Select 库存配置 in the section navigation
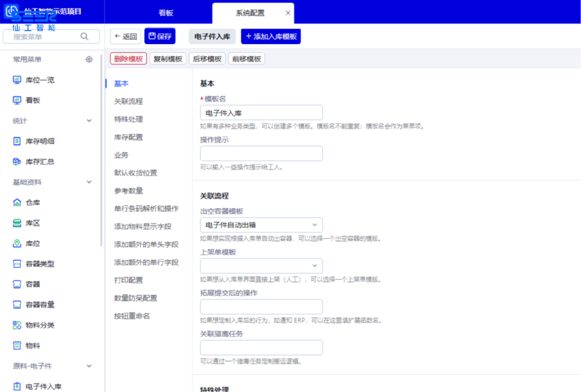581x392 pixels. pyautogui.click(x=129, y=137)
